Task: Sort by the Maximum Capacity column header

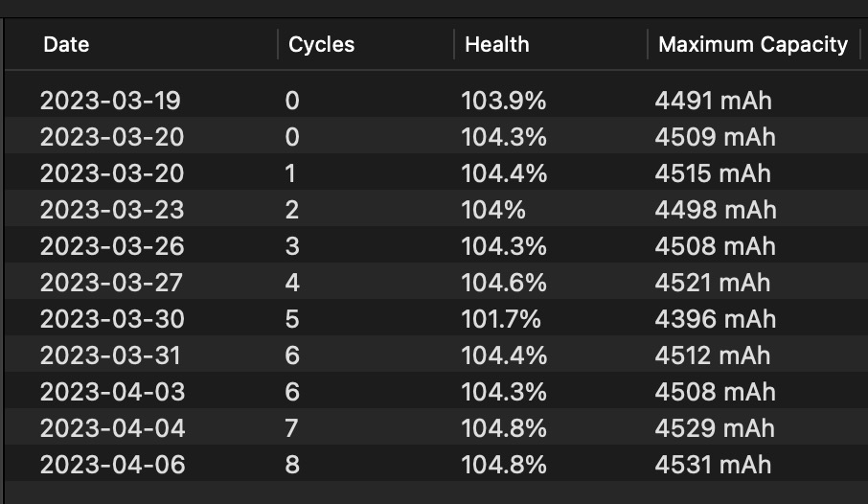Action: (753, 44)
